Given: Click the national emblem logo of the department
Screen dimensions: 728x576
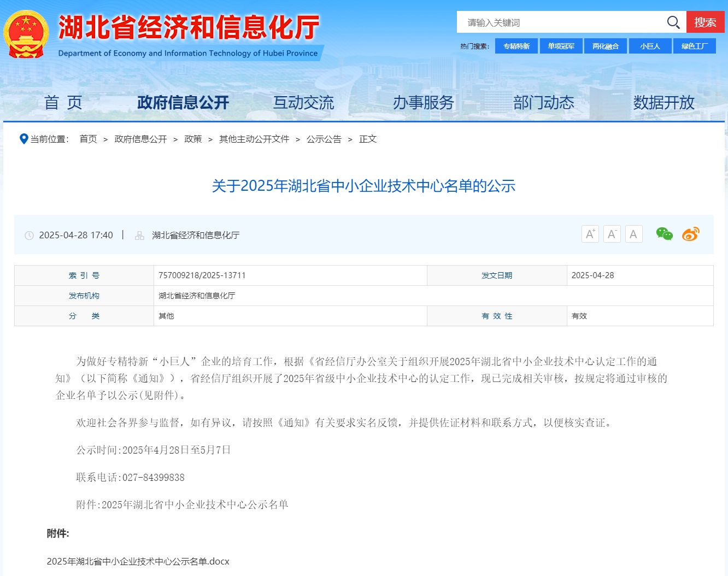Looking at the screenshot, I should 27,34.
